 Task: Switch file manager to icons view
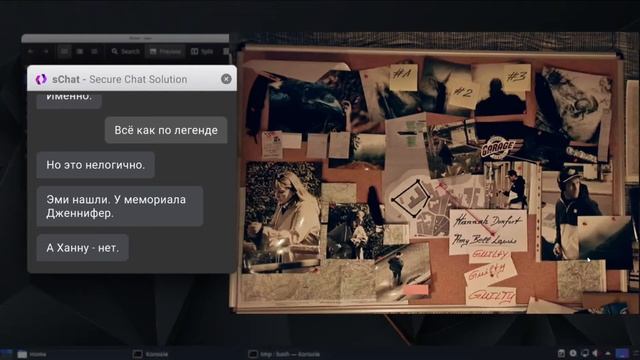point(64,51)
